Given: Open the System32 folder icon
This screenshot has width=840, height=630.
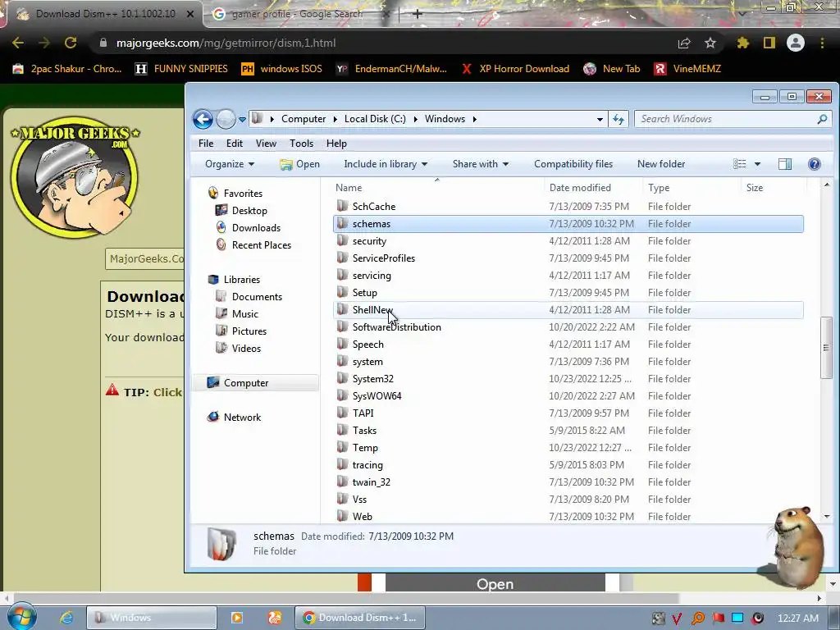Looking at the screenshot, I should pos(342,378).
